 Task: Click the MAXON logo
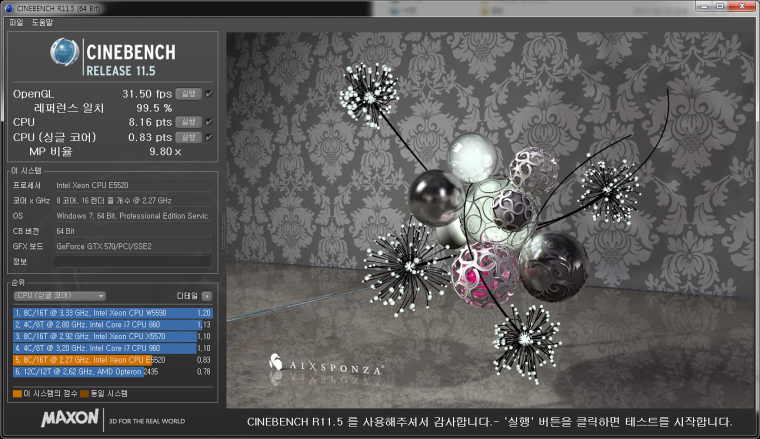click(x=70, y=418)
